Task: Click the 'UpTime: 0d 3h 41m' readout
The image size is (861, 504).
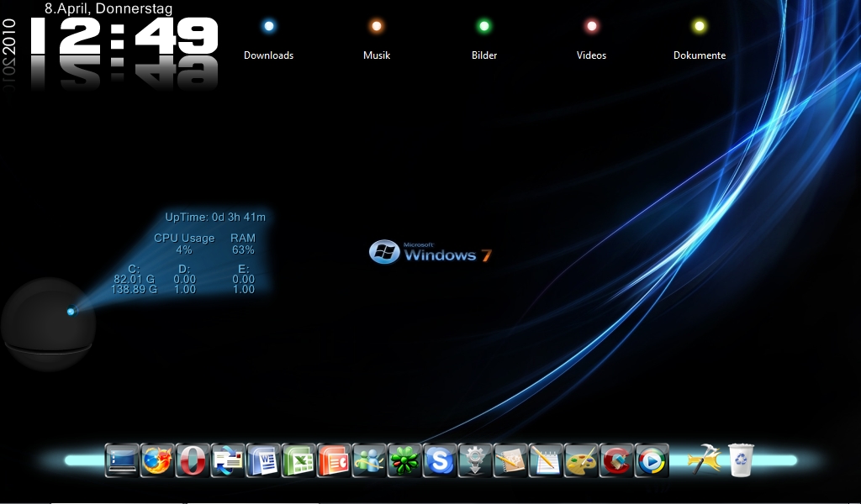Action: tap(215, 218)
